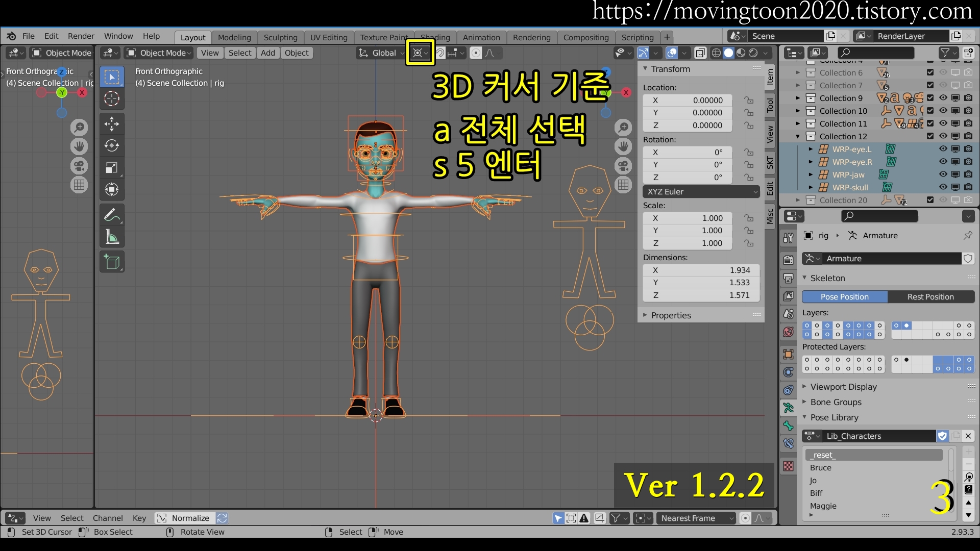The height and width of the screenshot is (551, 980).
Task: Switch to the Modeling workspace tab
Action: (234, 37)
